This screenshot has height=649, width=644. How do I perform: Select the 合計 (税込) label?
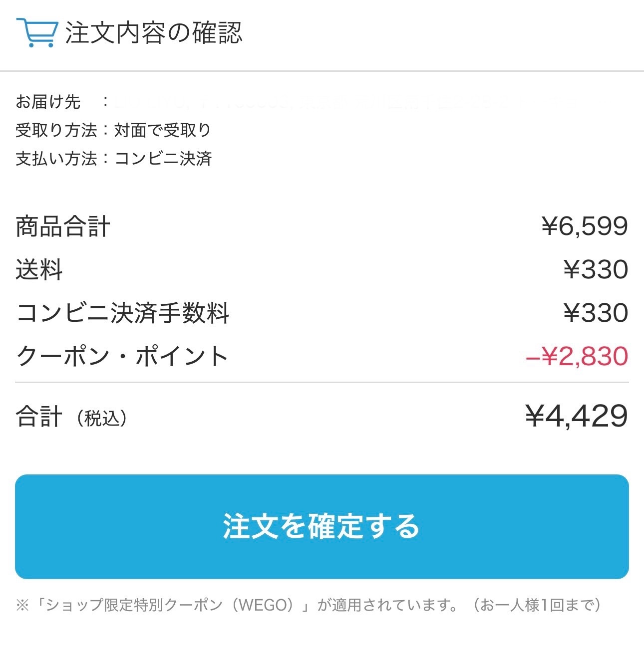click(71, 417)
